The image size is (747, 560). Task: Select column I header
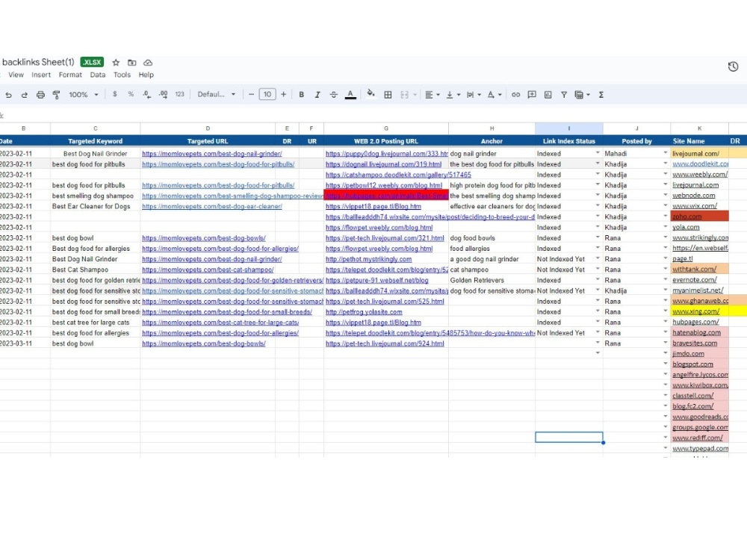point(568,128)
